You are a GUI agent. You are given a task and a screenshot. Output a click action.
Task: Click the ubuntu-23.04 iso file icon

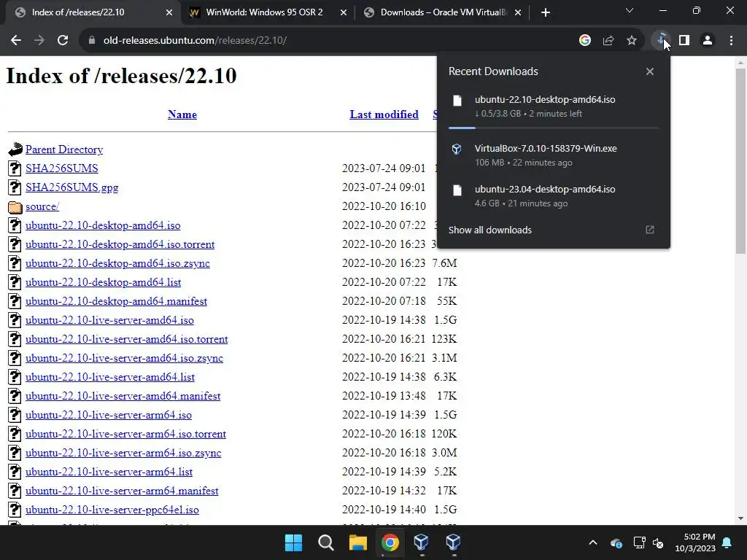point(457,190)
